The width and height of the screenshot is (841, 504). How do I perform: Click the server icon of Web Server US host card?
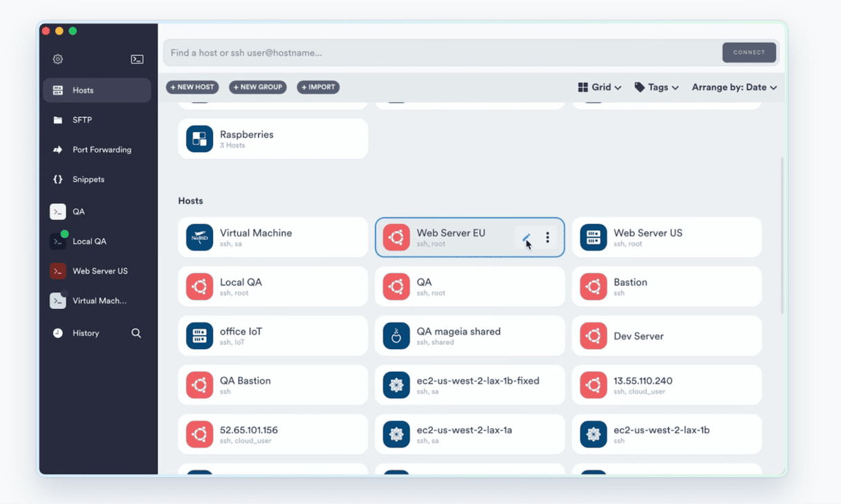tap(593, 237)
